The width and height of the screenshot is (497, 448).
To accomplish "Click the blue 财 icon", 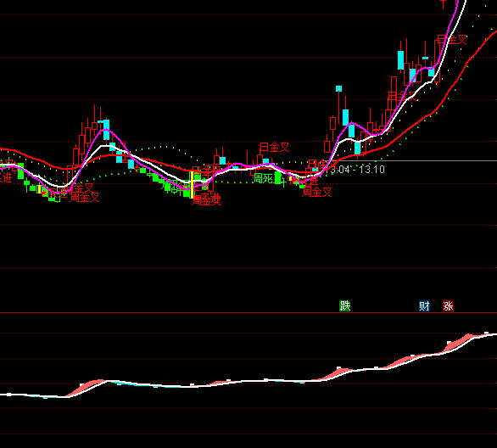I will coord(424,306).
